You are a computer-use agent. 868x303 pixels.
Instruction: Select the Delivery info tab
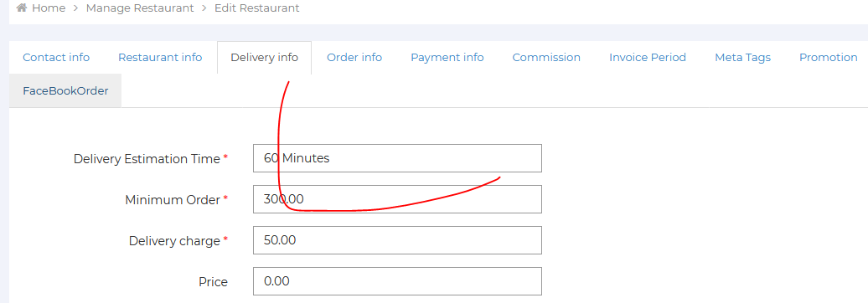264,58
